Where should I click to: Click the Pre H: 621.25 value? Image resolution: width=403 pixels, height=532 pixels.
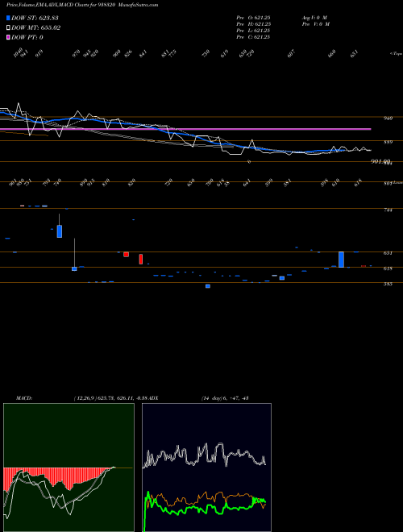253,24
